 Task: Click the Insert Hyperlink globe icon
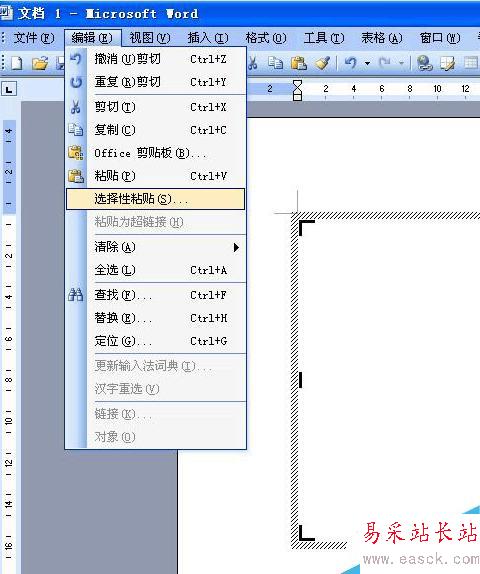424,63
